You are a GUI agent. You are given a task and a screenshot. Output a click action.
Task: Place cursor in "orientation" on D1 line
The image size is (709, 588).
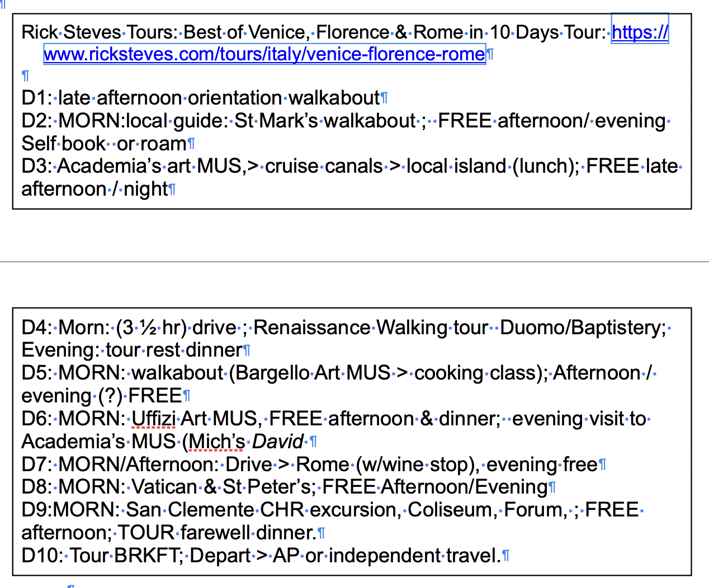coord(235,98)
